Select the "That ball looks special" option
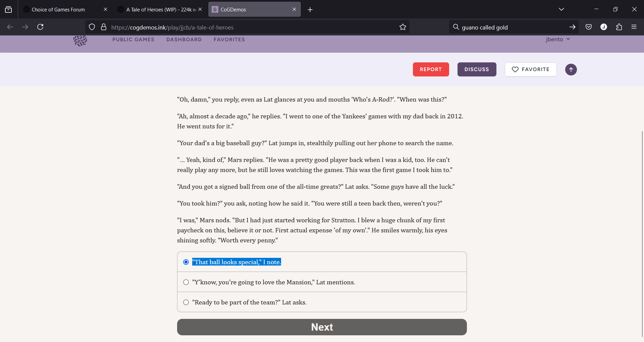Viewport: 644px width, 342px height. 322,262
